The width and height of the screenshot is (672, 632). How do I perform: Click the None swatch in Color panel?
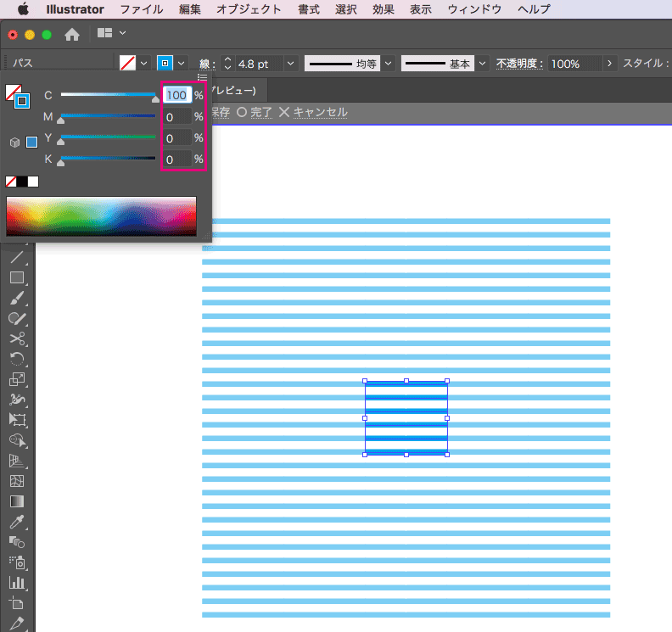[11, 182]
